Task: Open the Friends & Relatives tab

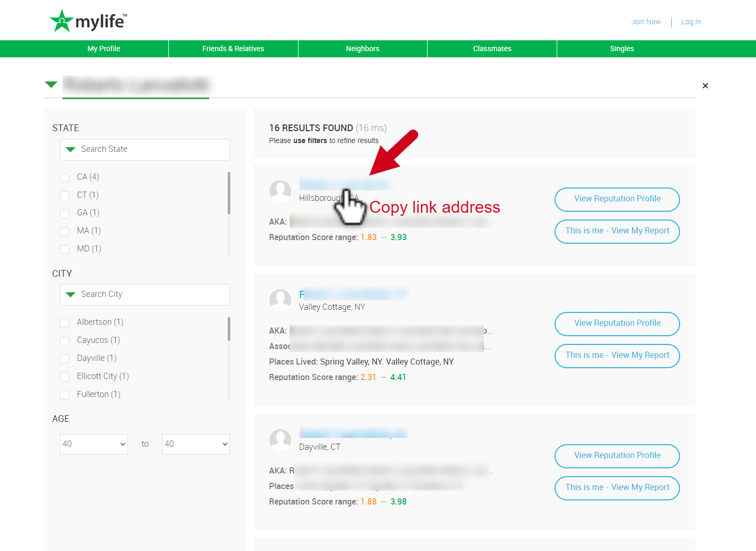Action: [x=233, y=49]
